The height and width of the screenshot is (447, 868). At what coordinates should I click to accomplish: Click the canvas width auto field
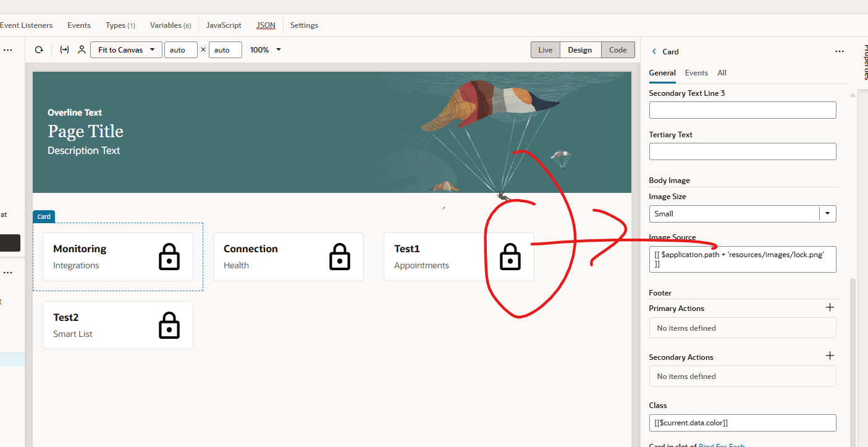pyautogui.click(x=181, y=50)
